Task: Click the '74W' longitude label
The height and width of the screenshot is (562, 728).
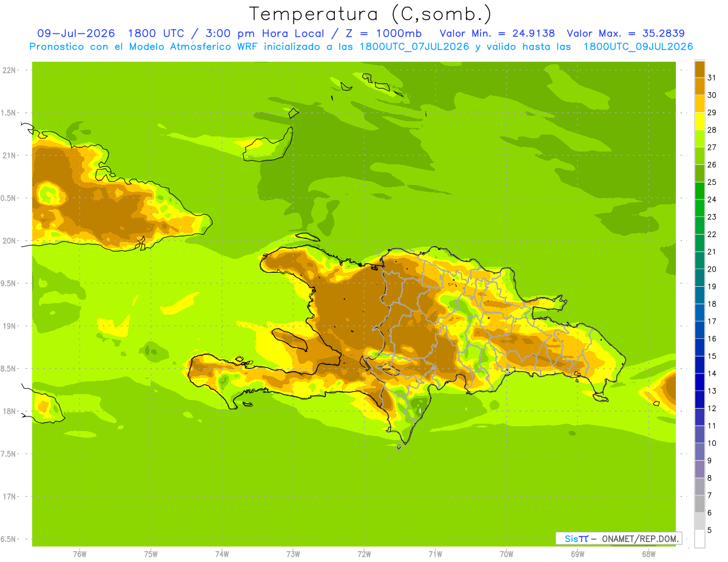Action: tap(222, 554)
